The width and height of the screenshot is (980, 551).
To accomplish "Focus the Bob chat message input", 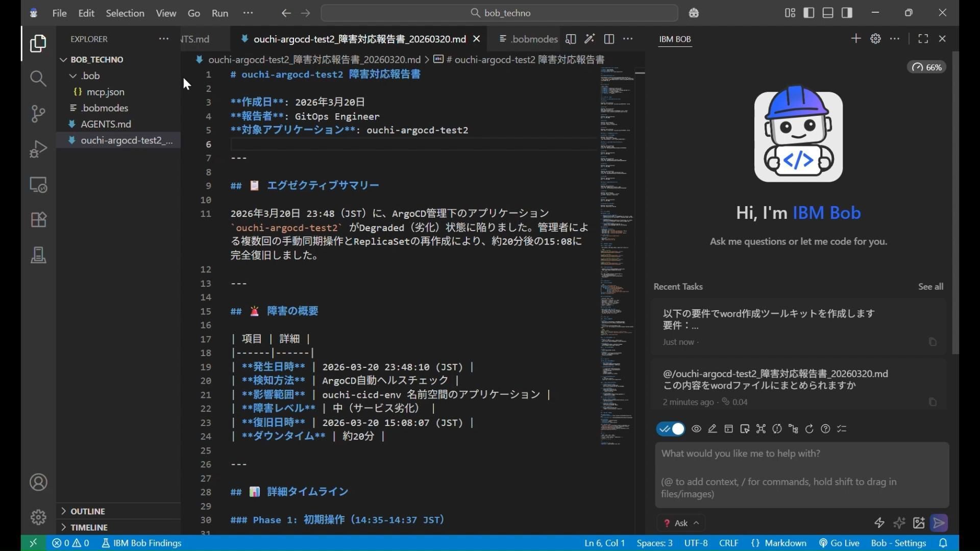I will 802,474.
